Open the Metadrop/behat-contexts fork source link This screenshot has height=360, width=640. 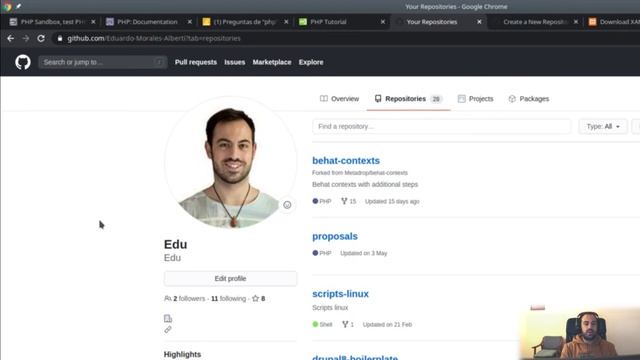pyautogui.click(x=376, y=173)
